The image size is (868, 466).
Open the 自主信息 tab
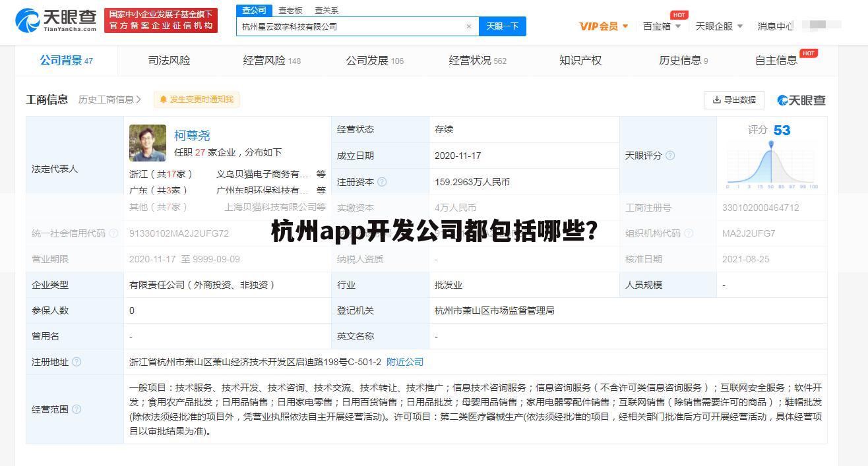tap(776, 61)
